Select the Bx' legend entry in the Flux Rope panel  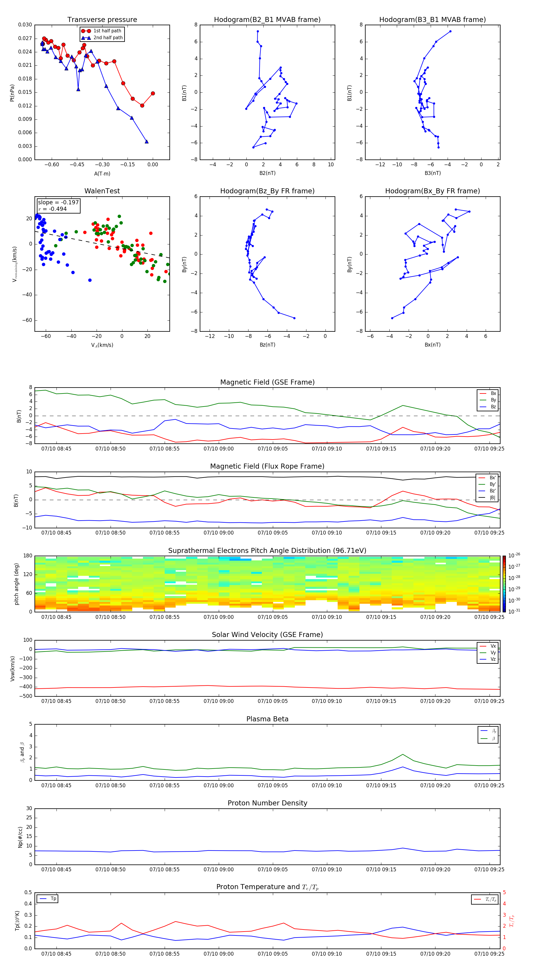click(487, 478)
